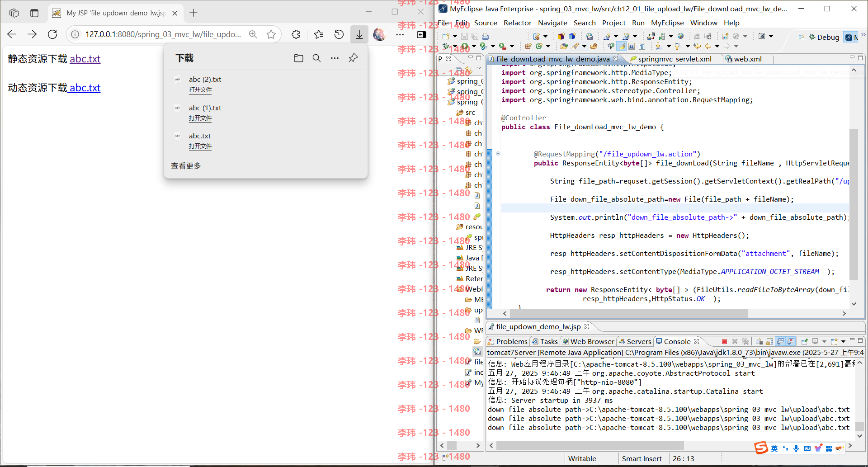Search downloads with magnifier in Edge popup

316,58
